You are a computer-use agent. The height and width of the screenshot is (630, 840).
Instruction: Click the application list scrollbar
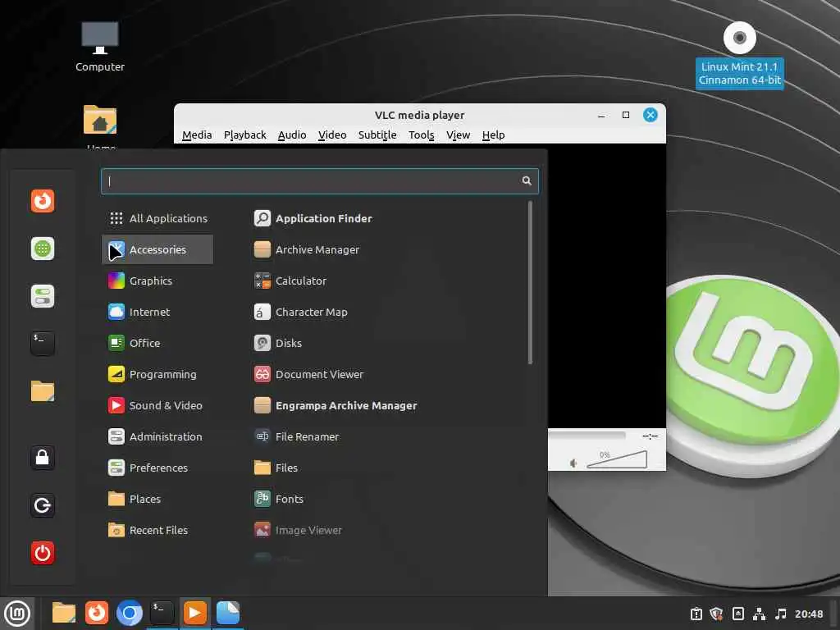[530, 282]
